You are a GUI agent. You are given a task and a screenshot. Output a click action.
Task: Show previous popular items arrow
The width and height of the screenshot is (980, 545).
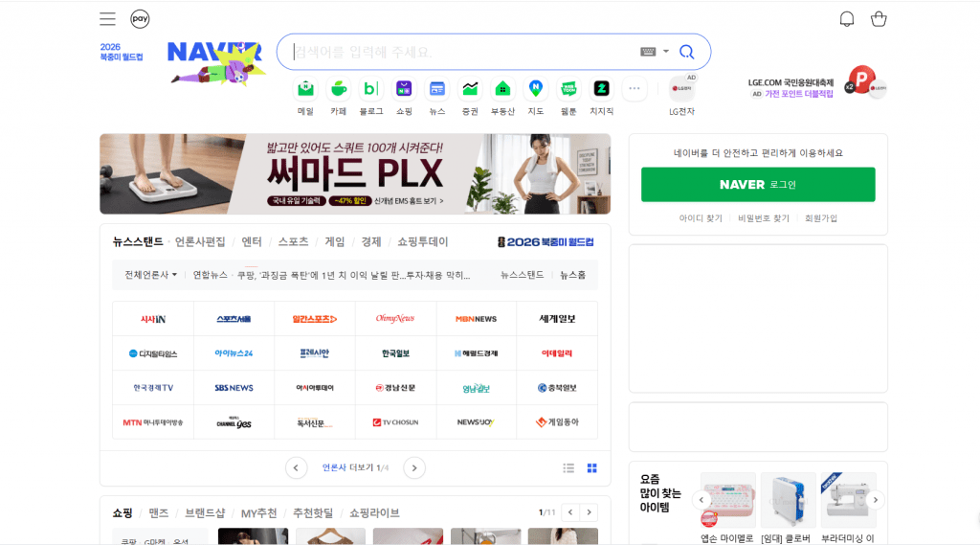click(702, 500)
